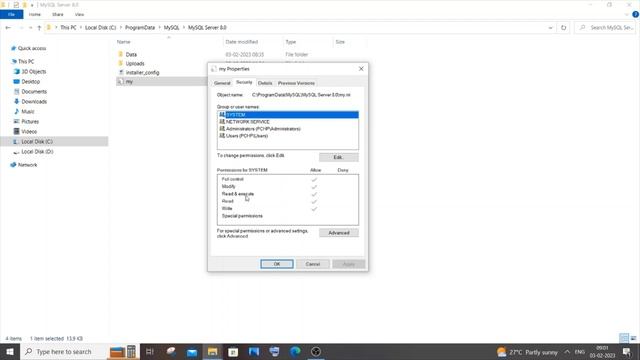This screenshot has width=640, height=360.
Task: Confirm dialog with OK button
Action: [277, 264]
